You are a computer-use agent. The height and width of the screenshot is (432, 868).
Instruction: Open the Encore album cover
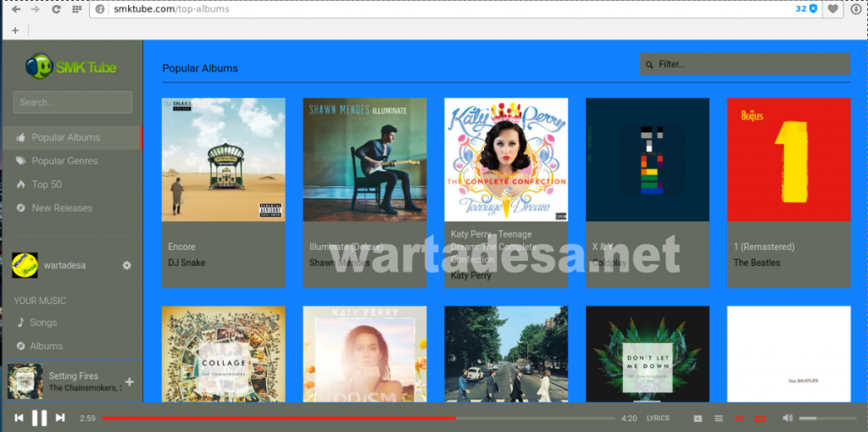coord(224,160)
